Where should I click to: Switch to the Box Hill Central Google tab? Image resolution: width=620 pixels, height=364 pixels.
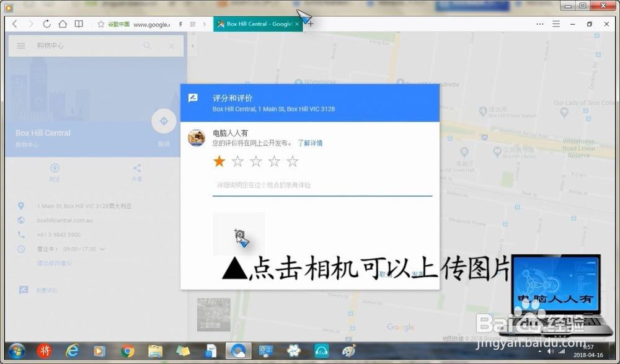tap(258, 24)
